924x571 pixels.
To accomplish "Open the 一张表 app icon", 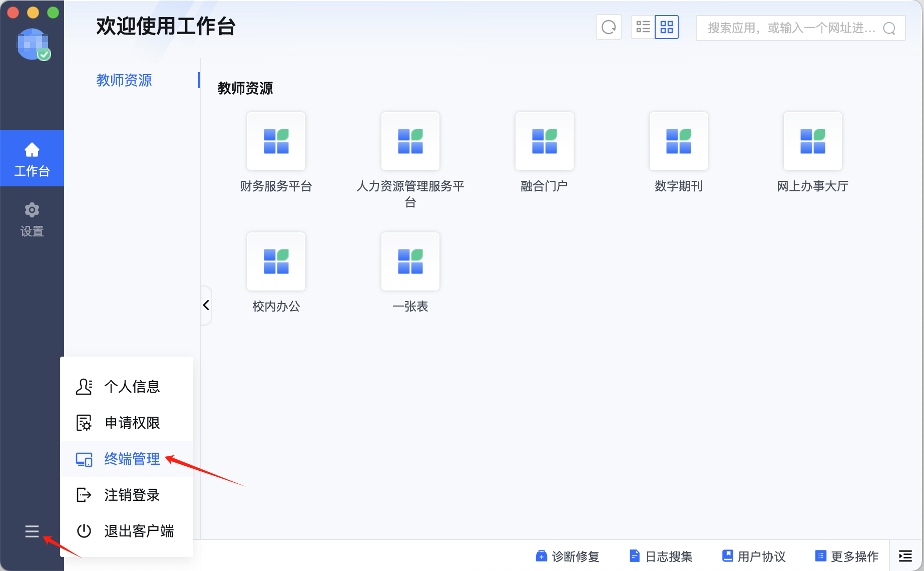I will (410, 261).
